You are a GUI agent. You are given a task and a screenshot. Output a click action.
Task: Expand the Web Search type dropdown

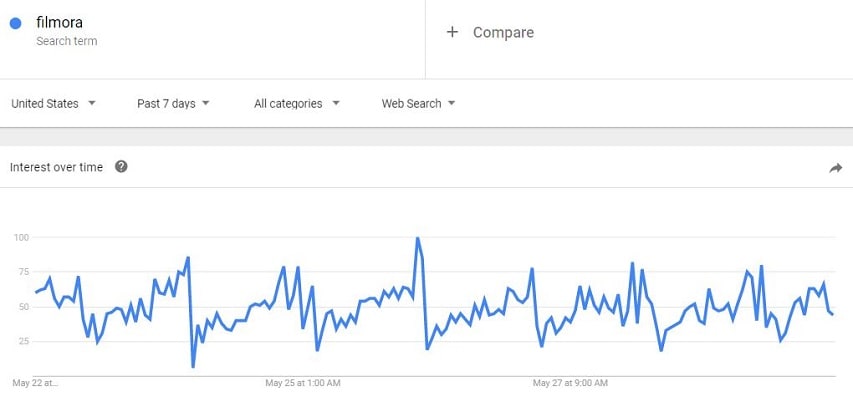(x=418, y=103)
